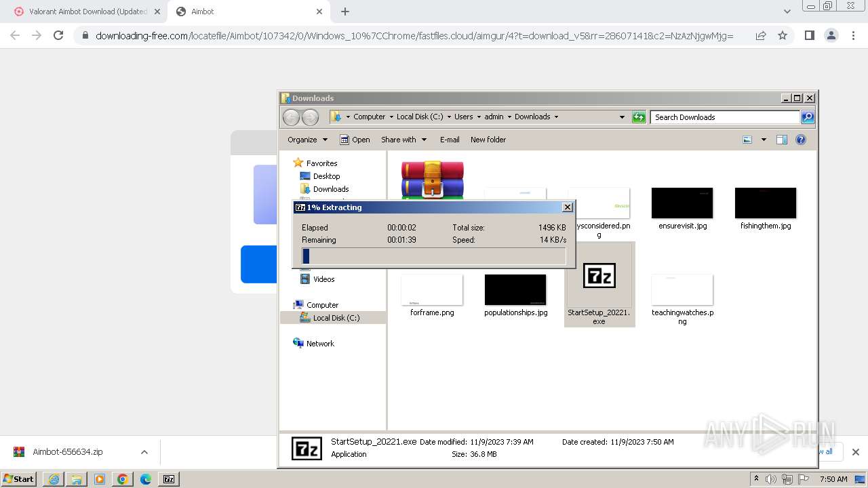
Task: Select forframe.png file
Action: pos(432,290)
